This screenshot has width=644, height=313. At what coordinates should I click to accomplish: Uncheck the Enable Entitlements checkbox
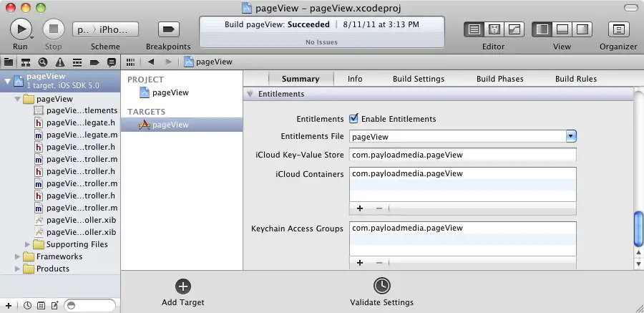(353, 119)
